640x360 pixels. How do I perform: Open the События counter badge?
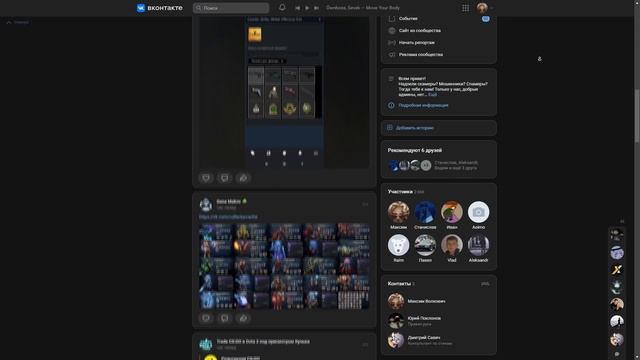tap(485, 19)
